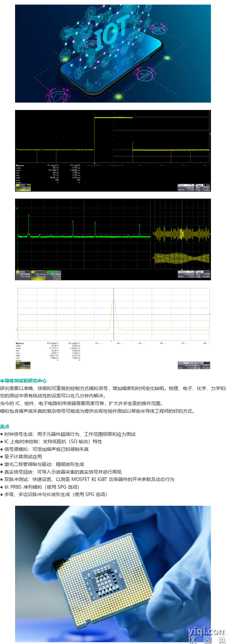Open the green spectrum oscilloscope screenshot
The height and width of the screenshot is (644, 226).
tap(113, 239)
